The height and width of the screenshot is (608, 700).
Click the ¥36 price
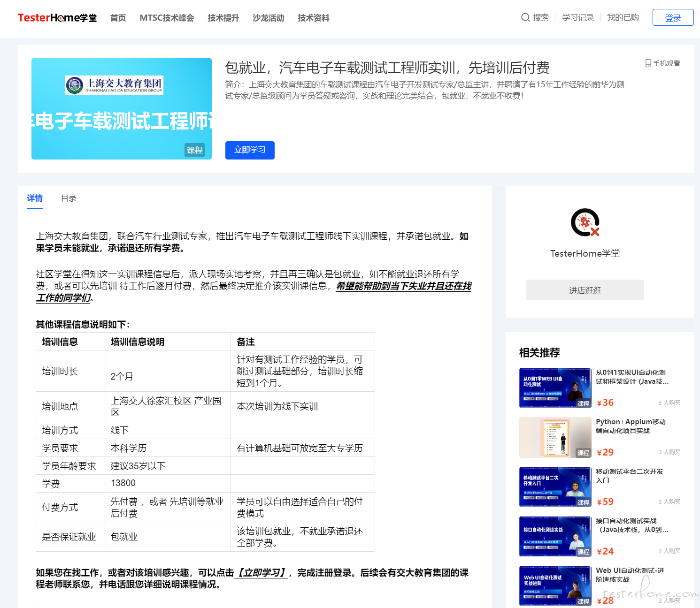coord(605,403)
